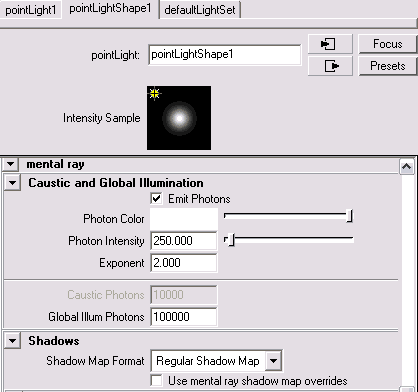Click the Photon Color swatch
The height and width of the screenshot is (392, 418).
[x=184, y=219]
